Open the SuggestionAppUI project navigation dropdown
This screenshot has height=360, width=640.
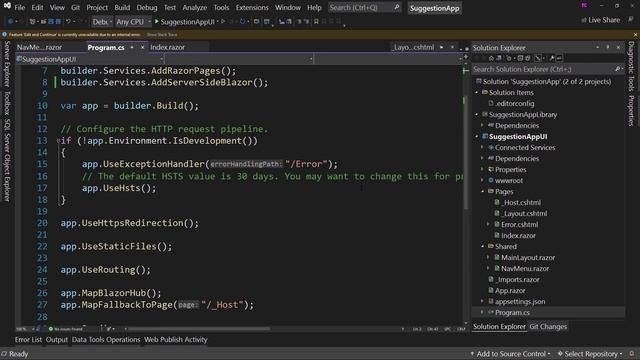(90, 59)
